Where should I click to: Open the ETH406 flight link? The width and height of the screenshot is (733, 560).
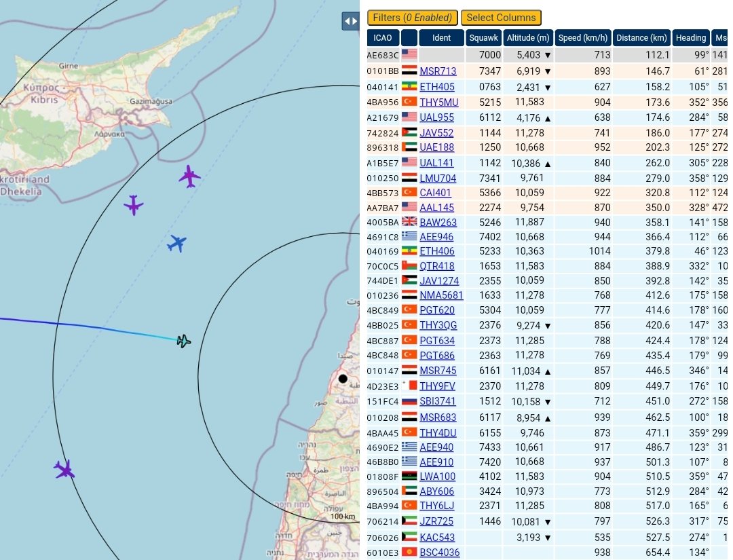(x=436, y=251)
